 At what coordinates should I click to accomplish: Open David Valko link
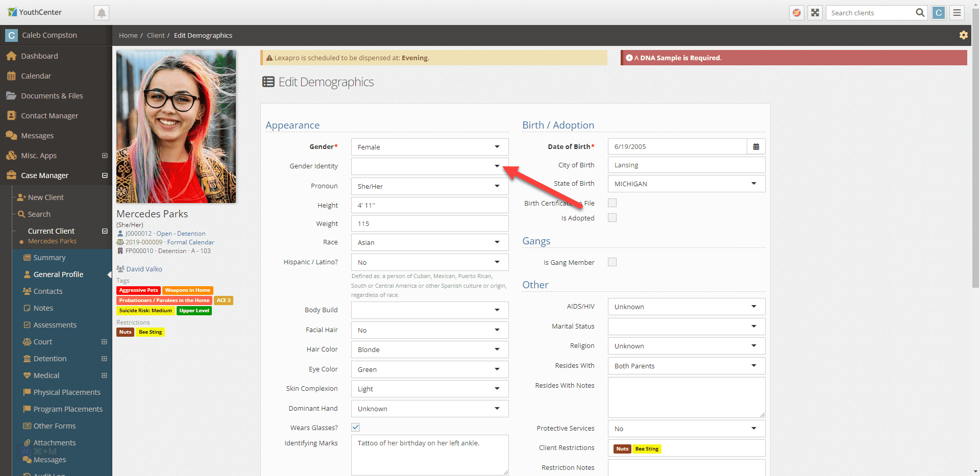tap(144, 269)
